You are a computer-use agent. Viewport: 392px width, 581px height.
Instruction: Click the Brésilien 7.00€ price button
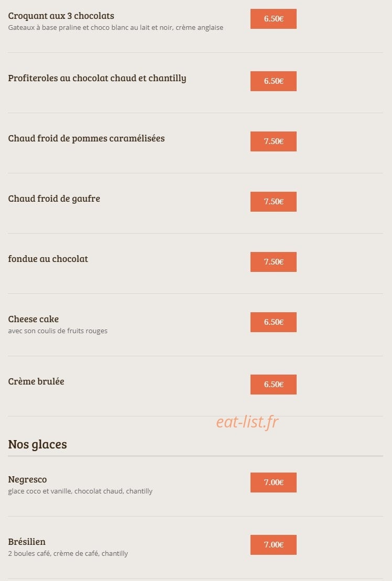coord(274,545)
